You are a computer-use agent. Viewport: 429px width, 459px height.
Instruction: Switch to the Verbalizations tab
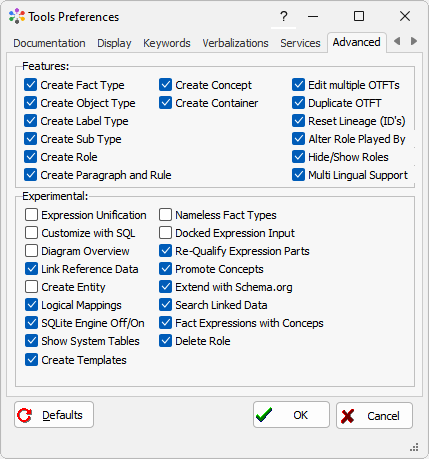pyautogui.click(x=235, y=43)
